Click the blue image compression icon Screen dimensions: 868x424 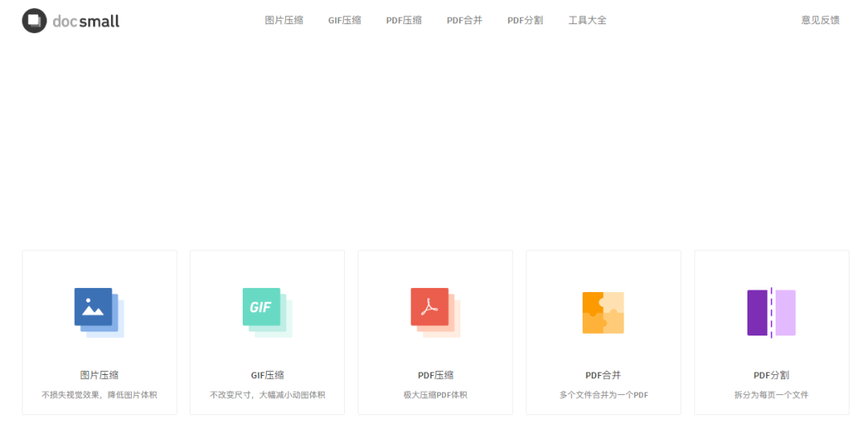(x=99, y=313)
